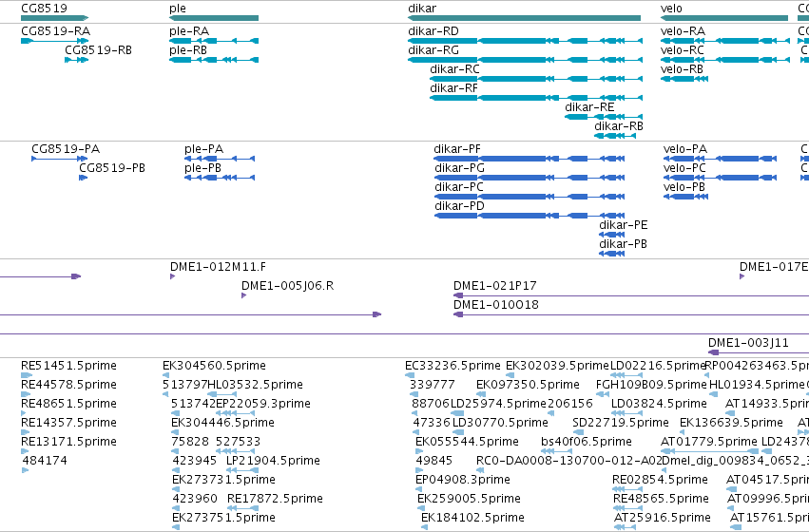Select EST HL03532.5prime
The width and height of the screenshot is (809, 532).
tap(222, 394)
